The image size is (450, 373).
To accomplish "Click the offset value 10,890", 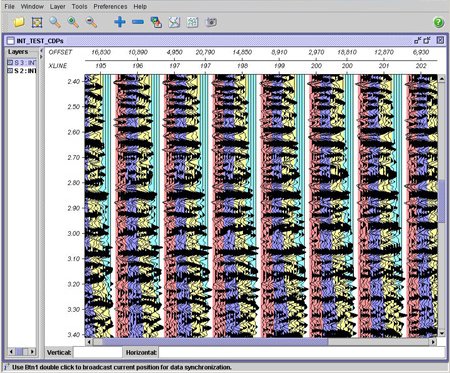I will click(138, 52).
